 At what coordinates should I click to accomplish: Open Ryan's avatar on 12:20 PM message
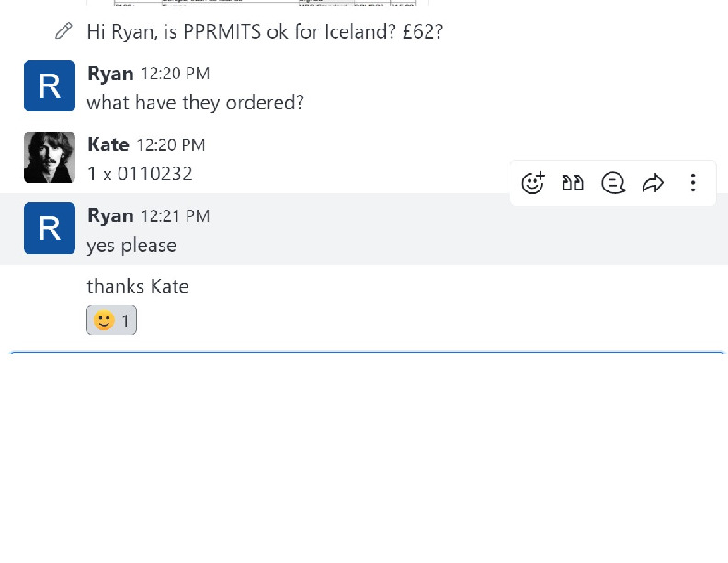click(x=50, y=86)
